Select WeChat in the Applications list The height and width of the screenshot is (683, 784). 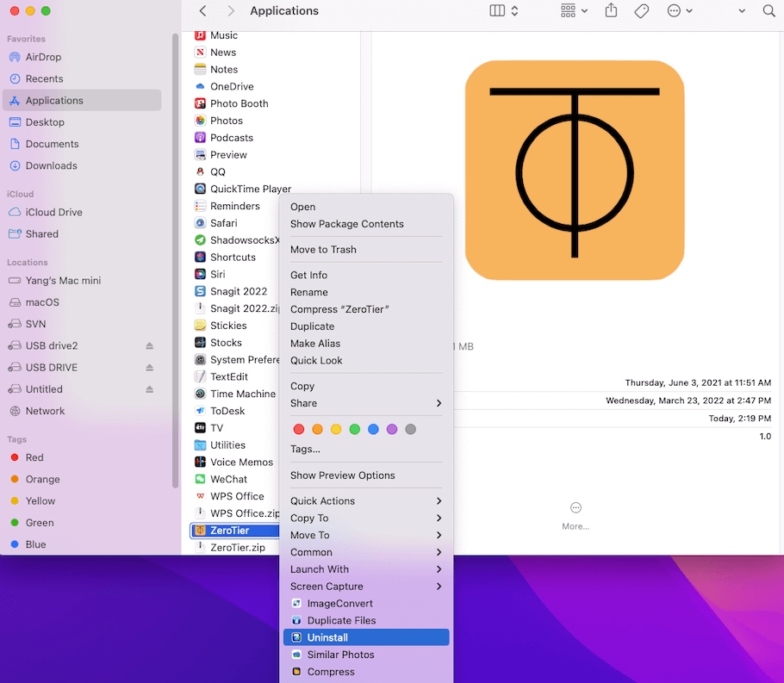pos(228,479)
